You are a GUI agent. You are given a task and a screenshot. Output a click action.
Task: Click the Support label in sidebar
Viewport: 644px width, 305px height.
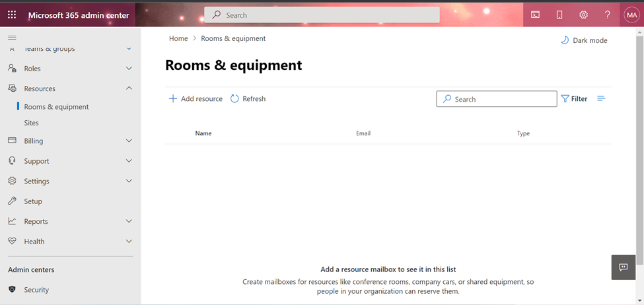point(36,161)
